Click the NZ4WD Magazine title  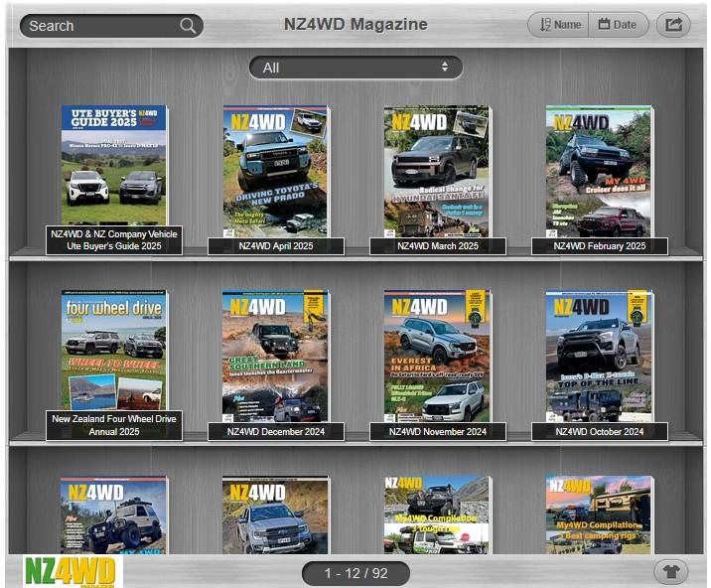(355, 24)
